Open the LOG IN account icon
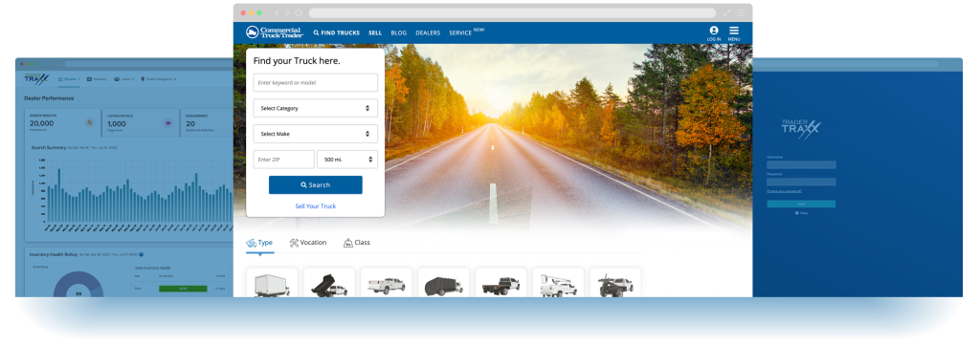 pos(714,33)
